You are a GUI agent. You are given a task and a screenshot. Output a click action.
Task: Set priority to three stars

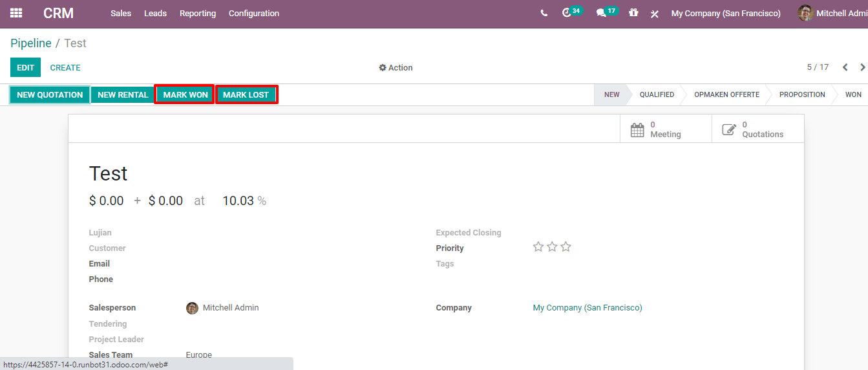pyautogui.click(x=566, y=246)
